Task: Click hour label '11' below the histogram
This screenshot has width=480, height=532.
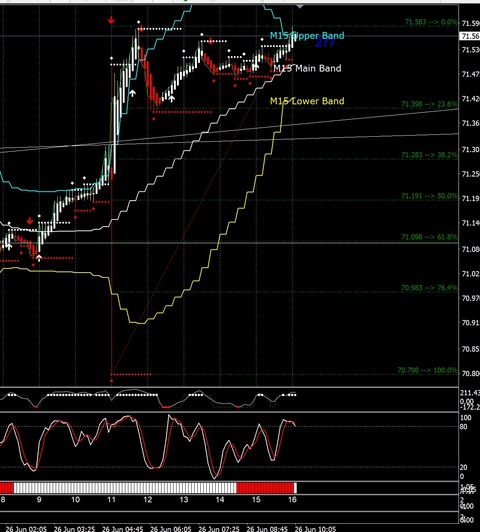Action: 111,499
